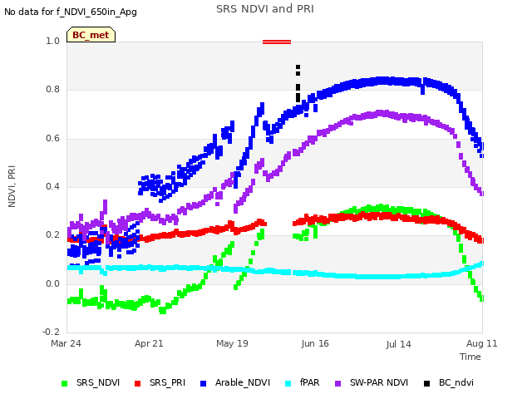Viewport: 532px width, 399px height.
Task: Click the Mar 24 x-axis label
Action: click(66, 343)
